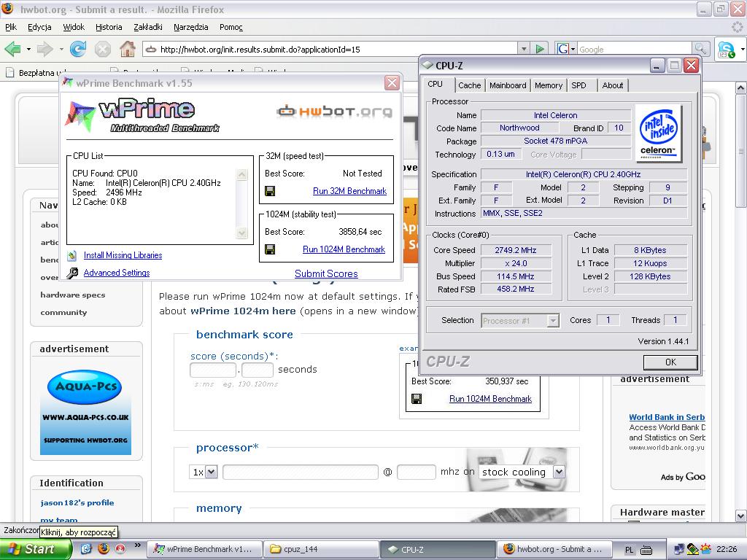The image size is (747, 560).
Task: Open the Processor #1 selection dropdown
Action: point(553,321)
